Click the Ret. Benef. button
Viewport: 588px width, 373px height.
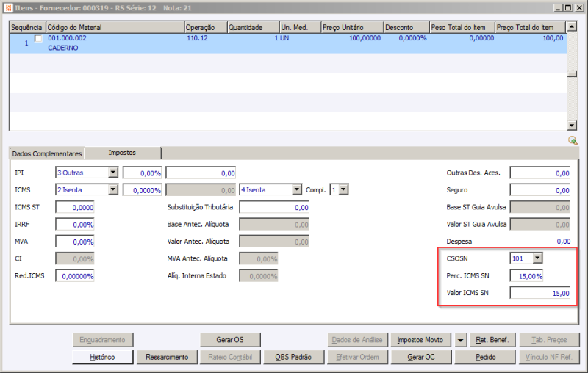pyautogui.click(x=492, y=340)
